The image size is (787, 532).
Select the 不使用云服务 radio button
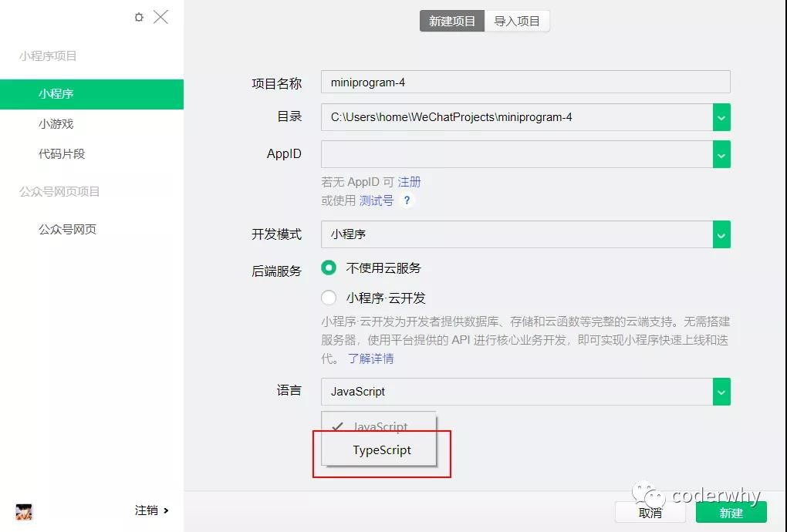coord(329,268)
